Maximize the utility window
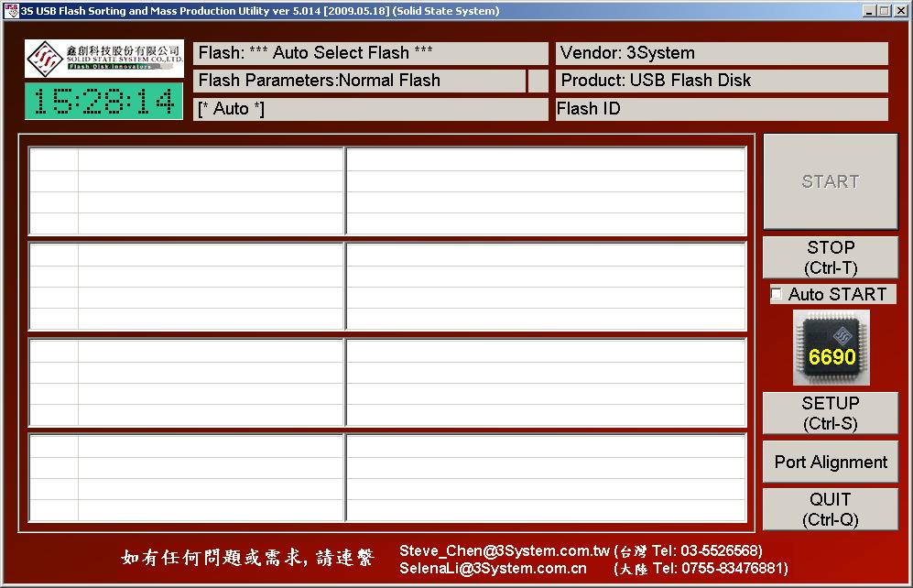 tap(885, 10)
